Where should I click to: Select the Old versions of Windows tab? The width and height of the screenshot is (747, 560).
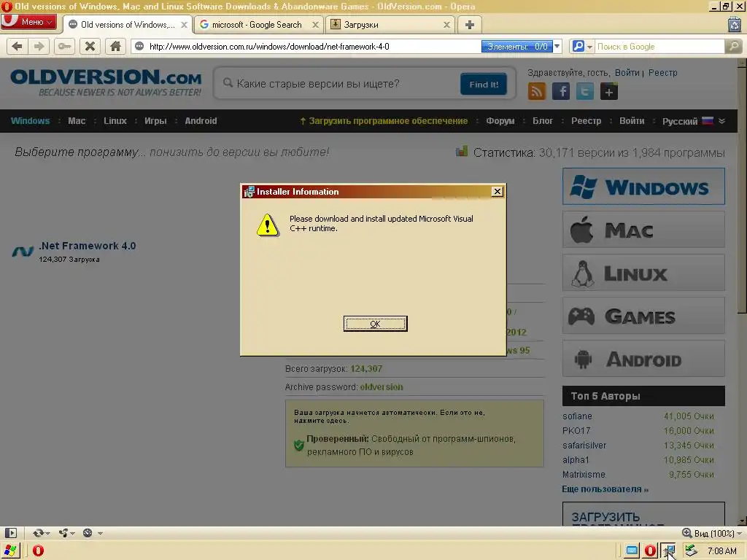coord(127,25)
